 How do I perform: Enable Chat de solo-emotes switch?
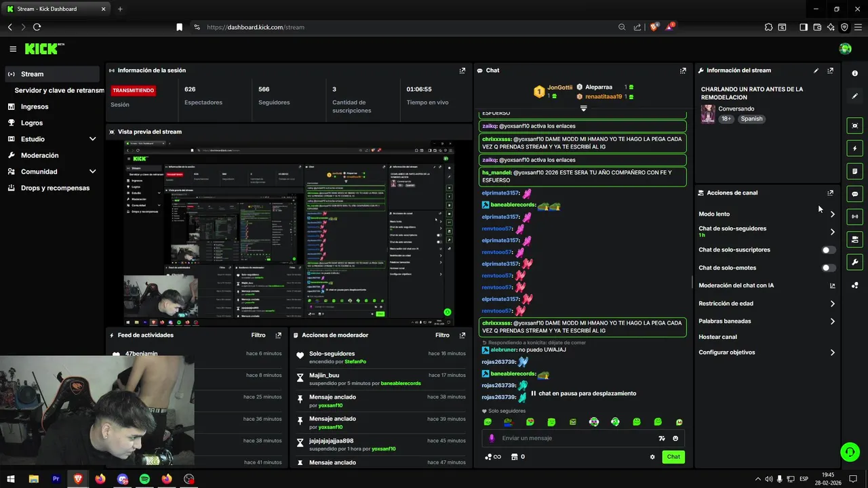828,268
